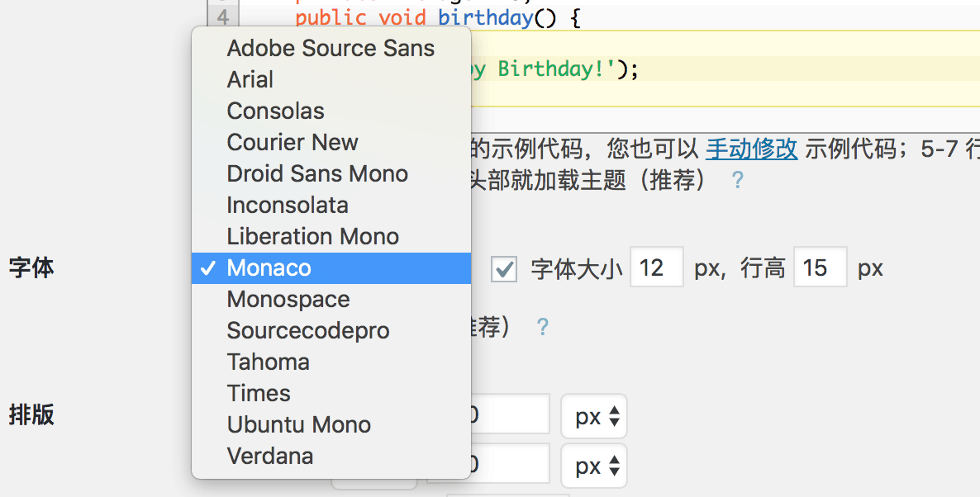Click line number 4 in code gutter
The width and height of the screenshot is (980, 497).
pos(222,17)
